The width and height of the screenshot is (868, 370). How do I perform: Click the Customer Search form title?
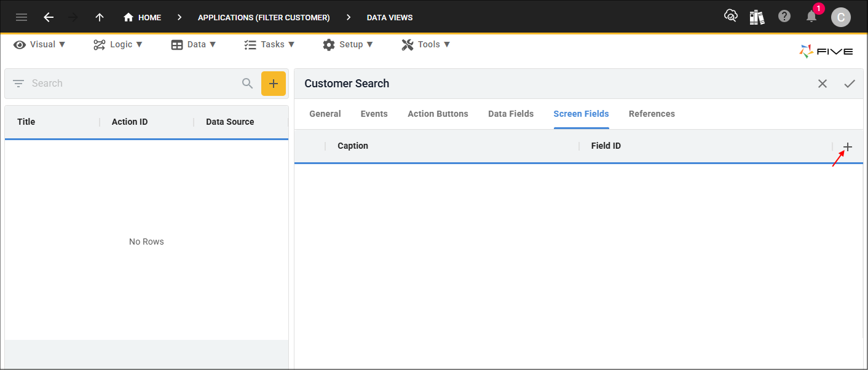(347, 84)
